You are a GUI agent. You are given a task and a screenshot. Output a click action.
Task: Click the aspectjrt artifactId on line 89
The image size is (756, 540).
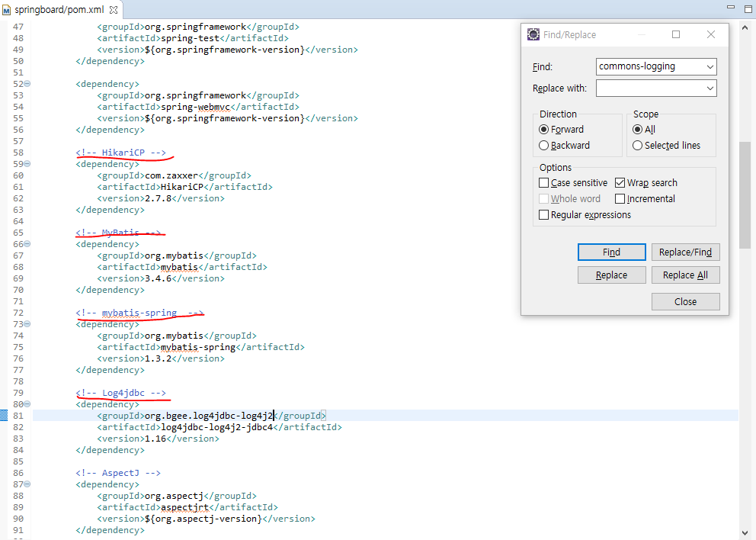(184, 507)
